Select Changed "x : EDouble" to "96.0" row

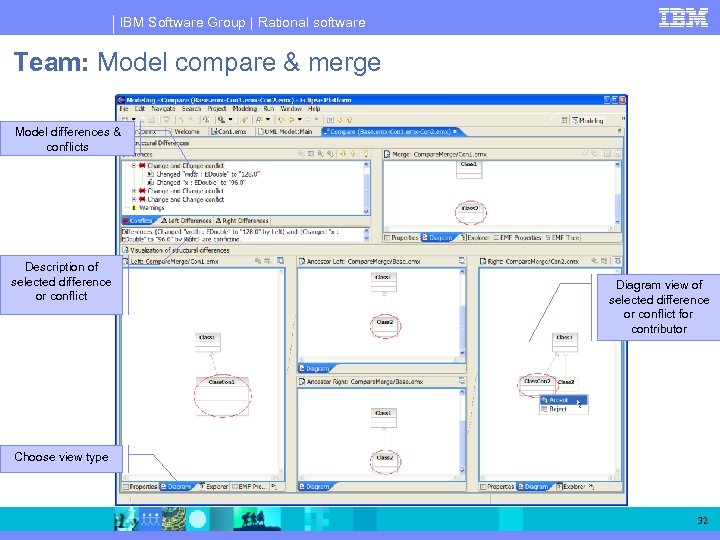pyautogui.click(x=197, y=182)
